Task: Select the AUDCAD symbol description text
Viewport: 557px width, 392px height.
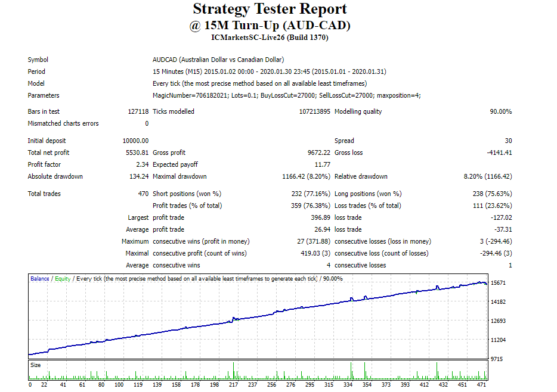Action: pos(218,60)
